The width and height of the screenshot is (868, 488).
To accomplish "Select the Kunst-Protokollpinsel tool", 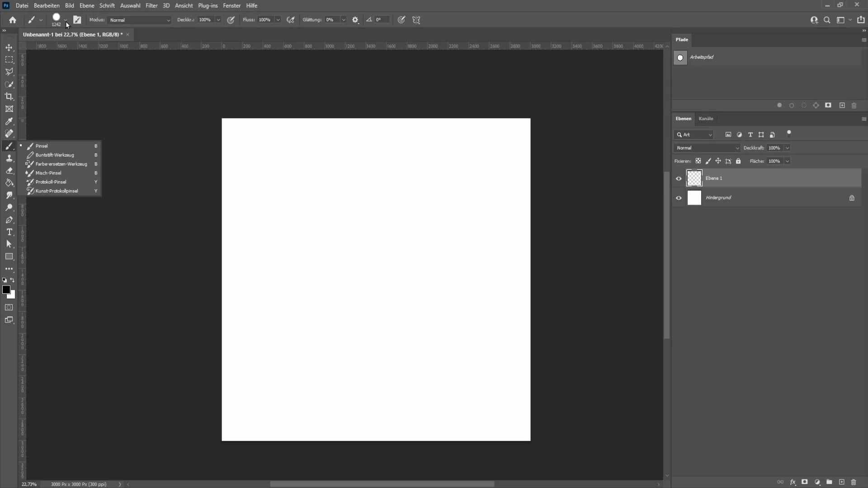I will click(57, 190).
